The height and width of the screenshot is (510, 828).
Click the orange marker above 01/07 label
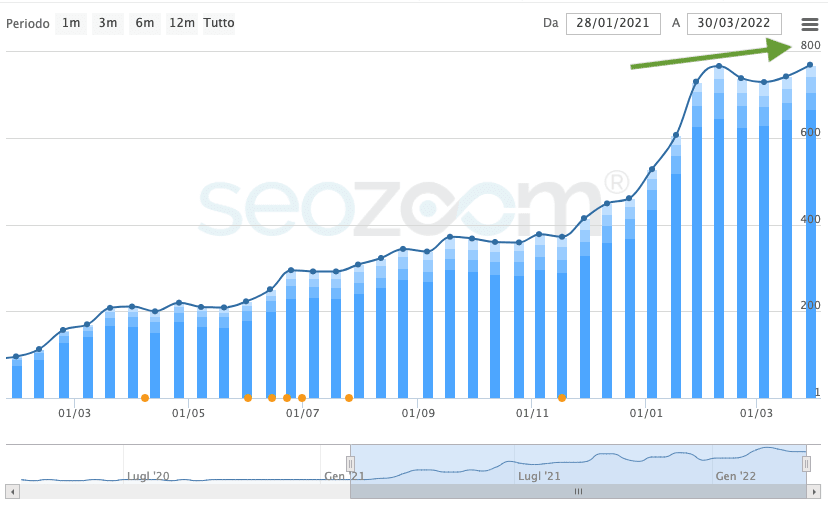[302, 398]
